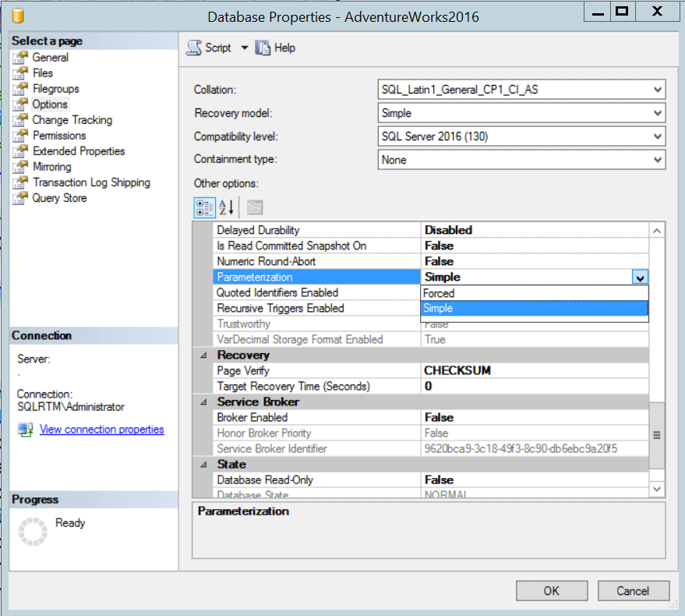Click the options grid scrollbar thumb
685x616 pixels.
657,435
